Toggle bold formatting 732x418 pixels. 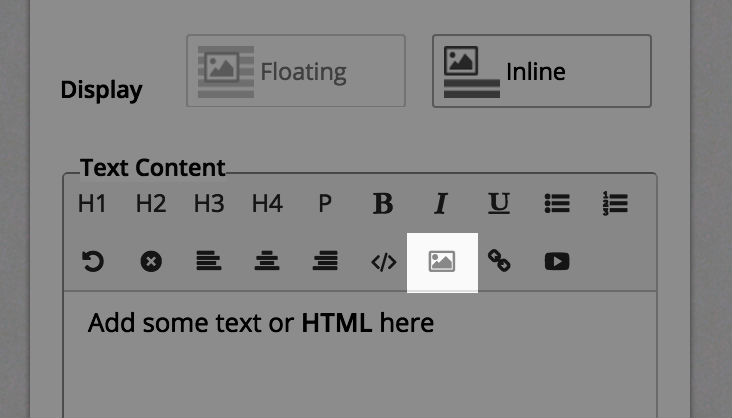click(383, 204)
